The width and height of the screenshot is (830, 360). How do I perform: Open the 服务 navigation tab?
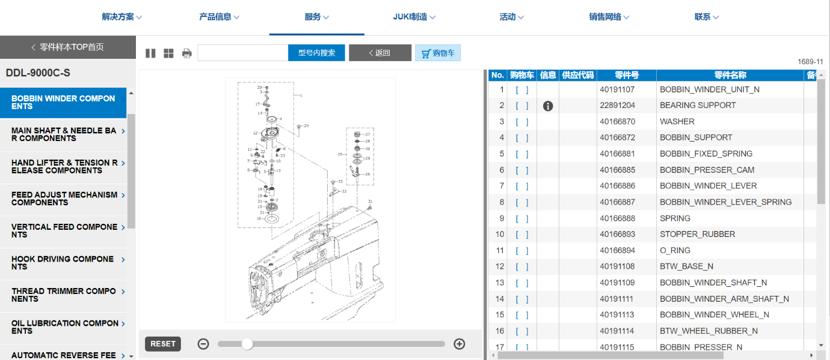pyautogui.click(x=317, y=17)
